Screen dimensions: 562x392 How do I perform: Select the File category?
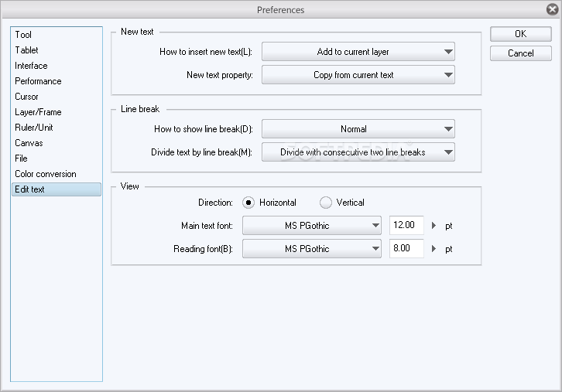click(x=57, y=159)
